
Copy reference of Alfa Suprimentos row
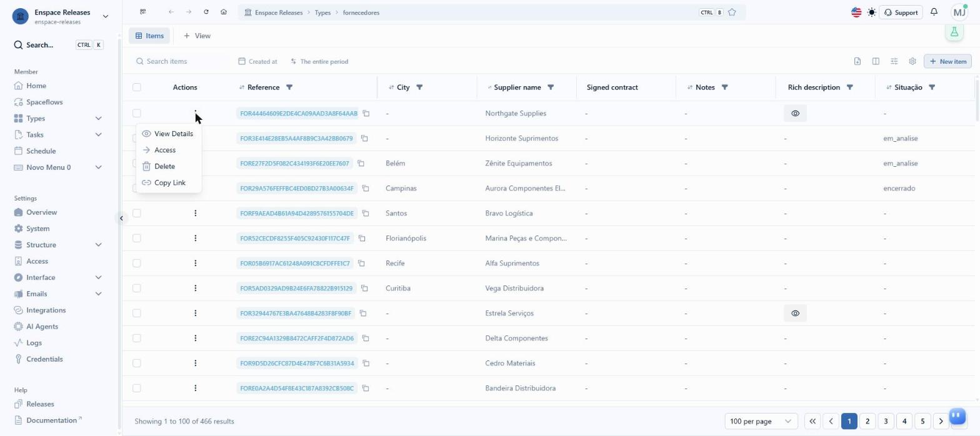coord(361,263)
